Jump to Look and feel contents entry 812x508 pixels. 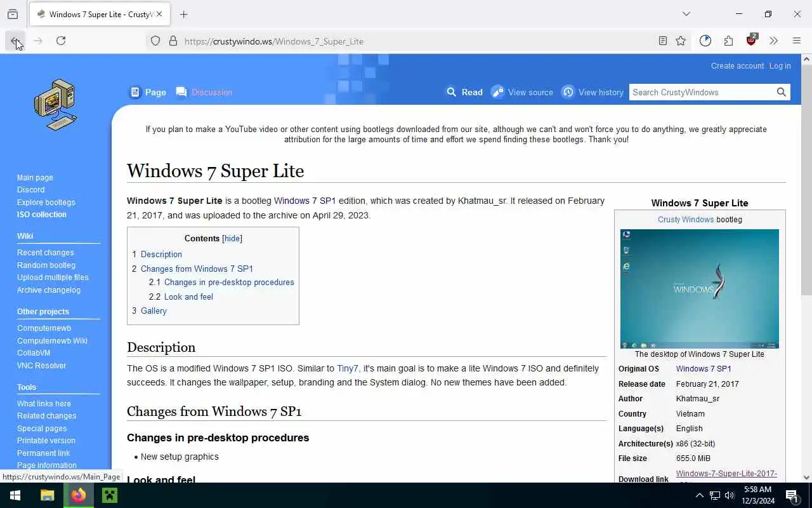pyautogui.click(x=188, y=297)
